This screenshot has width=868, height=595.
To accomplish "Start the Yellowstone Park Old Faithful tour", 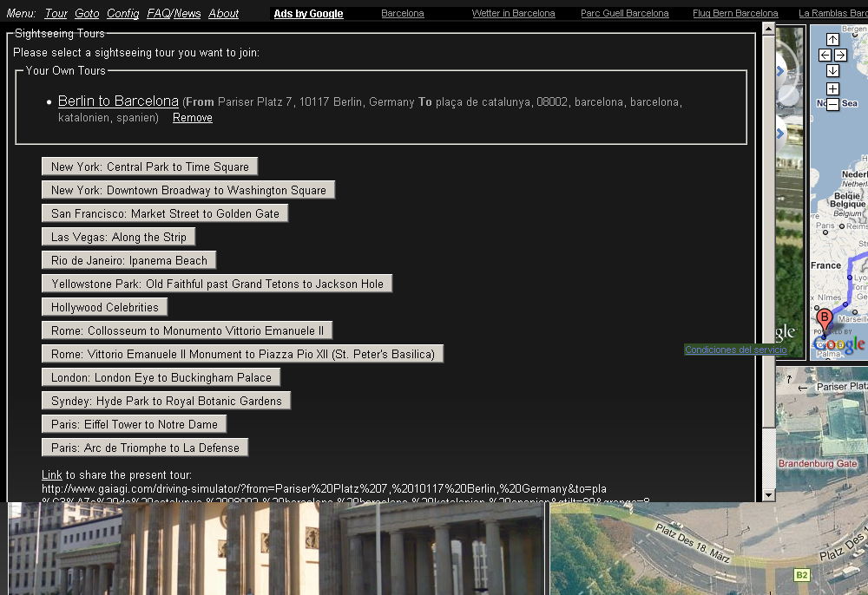I will [x=217, y=284].
